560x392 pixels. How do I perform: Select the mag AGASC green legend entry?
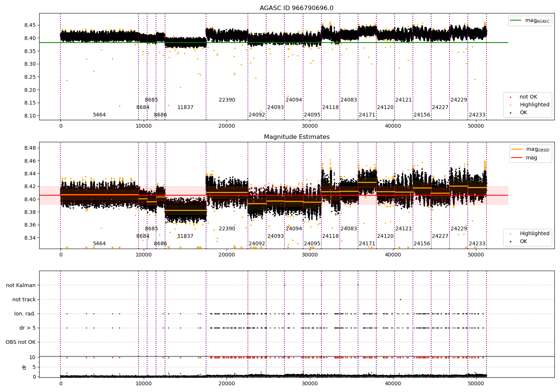[x=530, y=21]
